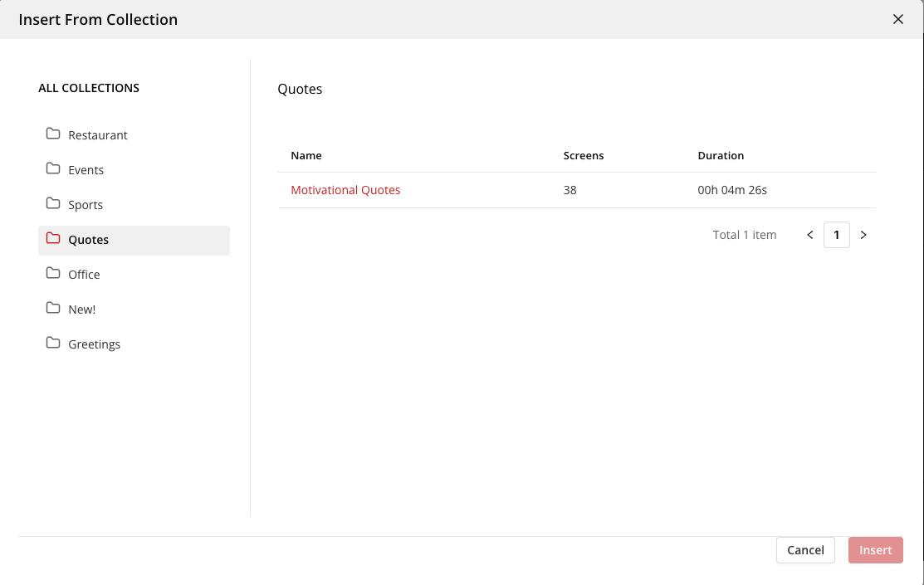Click the red Quotes folder icon
The image size is (924, 585).
[x=53, y=238]
